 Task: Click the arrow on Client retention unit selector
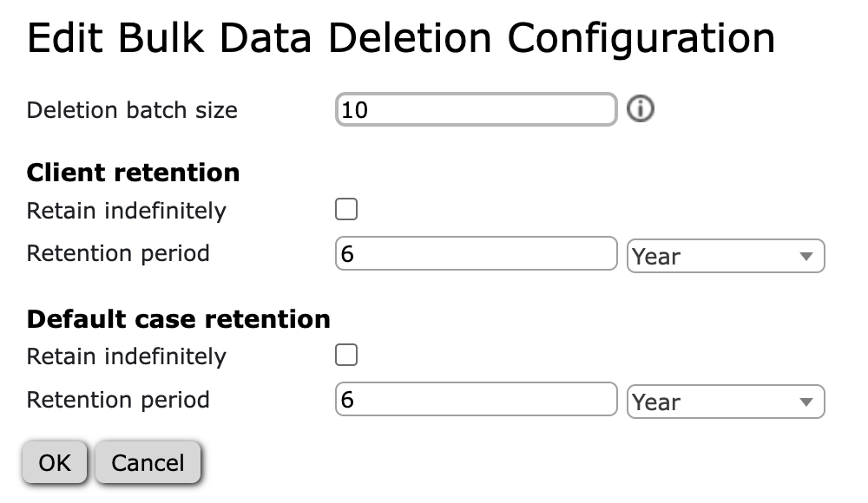[x=806, y=256]
